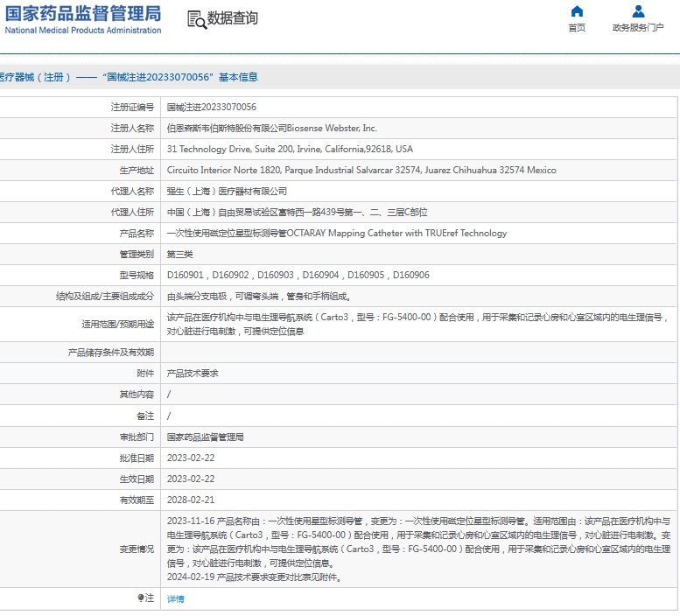Select the 生效日期 value 2023-02-22
The width and height of the screenshot is (680, 616).
click(x=191, y=479)
